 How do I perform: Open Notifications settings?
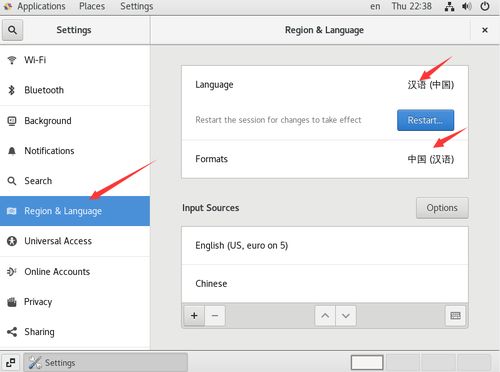click(75, 151)
